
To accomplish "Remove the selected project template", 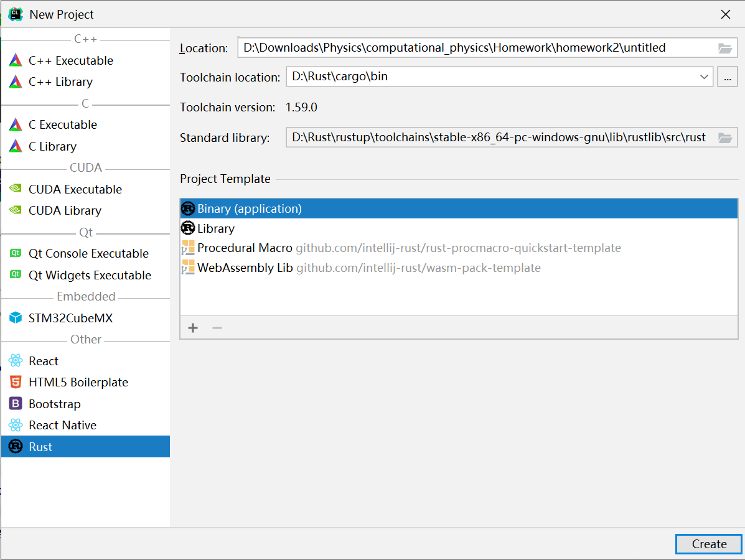I will [x=217, y=328].
